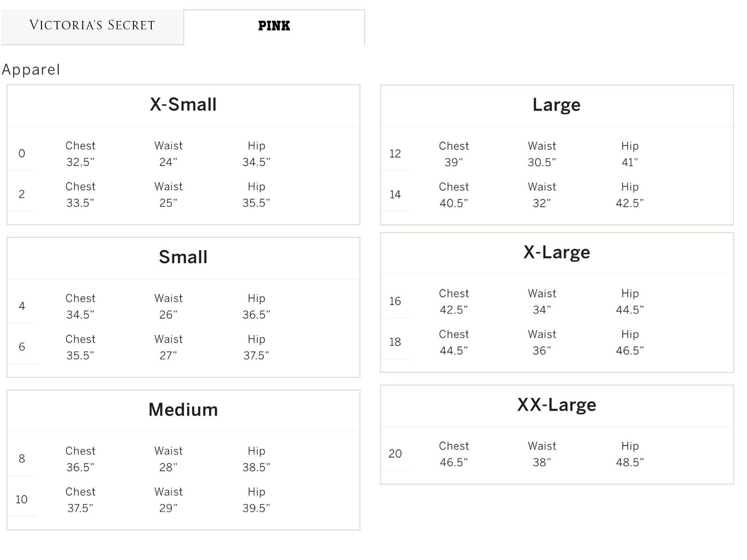Screen dimensions: 747x560
Task: Switch to the Victoria's Secret tab
Action: [x=92, y=26]
